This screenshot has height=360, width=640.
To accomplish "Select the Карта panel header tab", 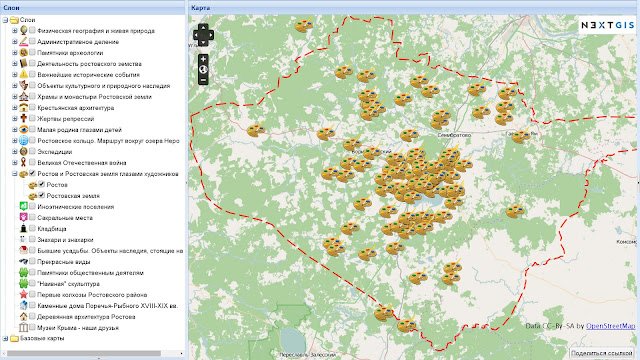I will click(x=200, y=8).
